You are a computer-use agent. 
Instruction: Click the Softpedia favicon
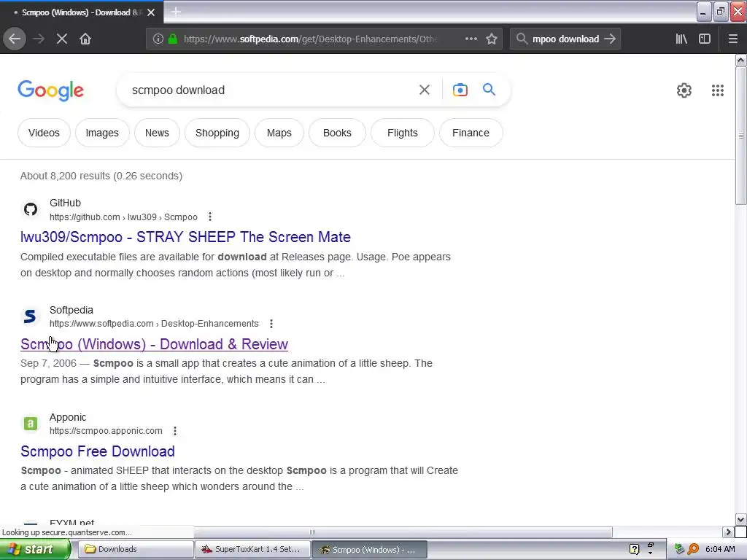tap(31, 316)
